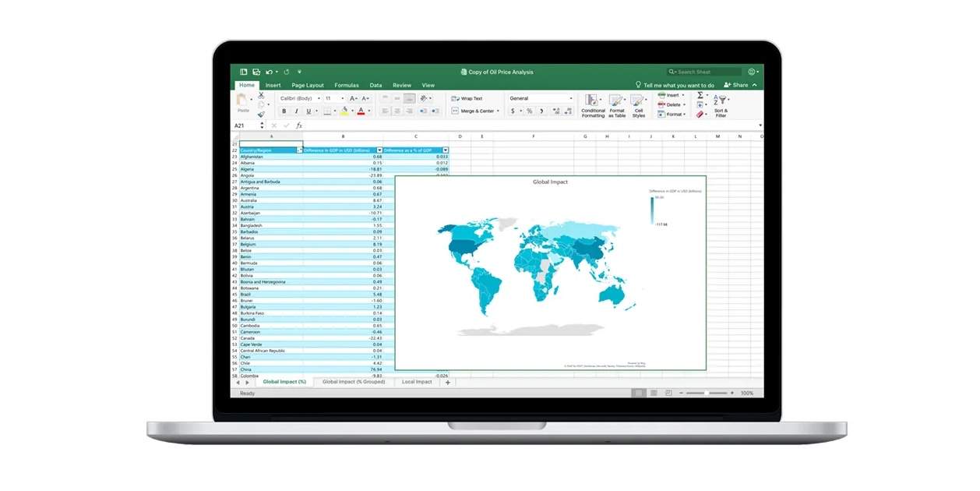
Task: Open the workbook layout icon at title bar
Action: (243, 72)
